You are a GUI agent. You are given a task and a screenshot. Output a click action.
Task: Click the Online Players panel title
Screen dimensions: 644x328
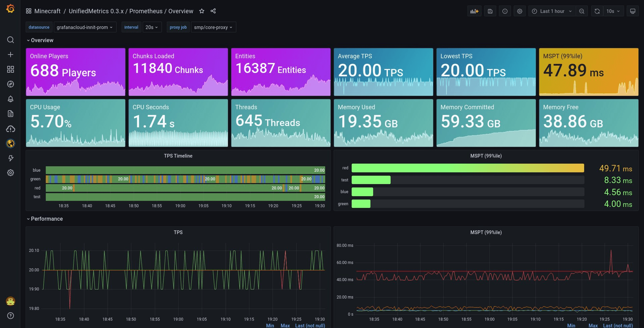[x=49, y=56]
